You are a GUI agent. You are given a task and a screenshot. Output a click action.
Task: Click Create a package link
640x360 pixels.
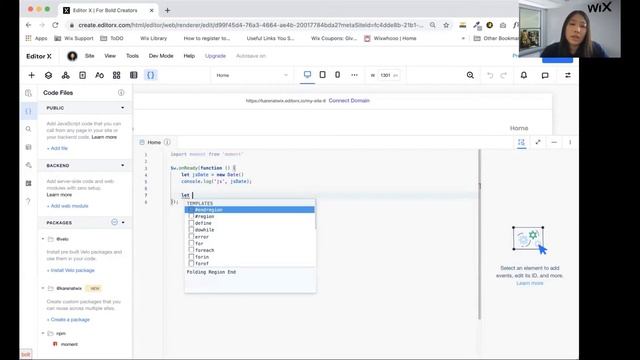coord(68,320)
